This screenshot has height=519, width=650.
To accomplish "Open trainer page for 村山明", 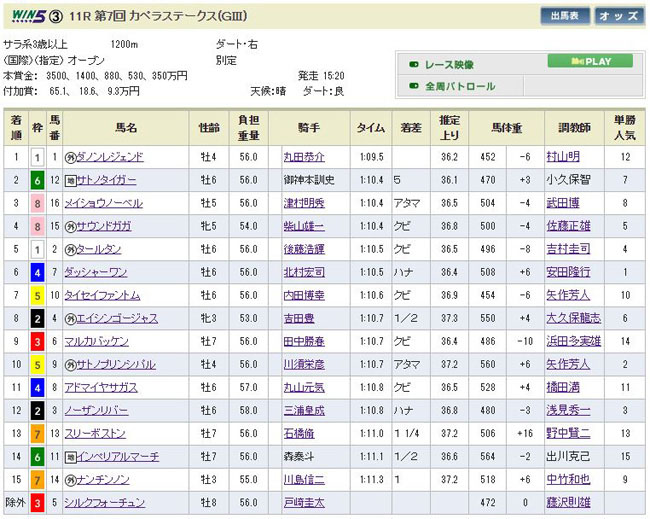I will click(x=563, y=157).
